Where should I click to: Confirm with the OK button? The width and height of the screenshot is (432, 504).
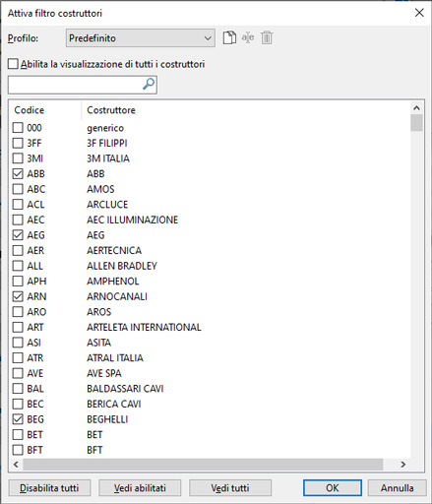(333, 488)
